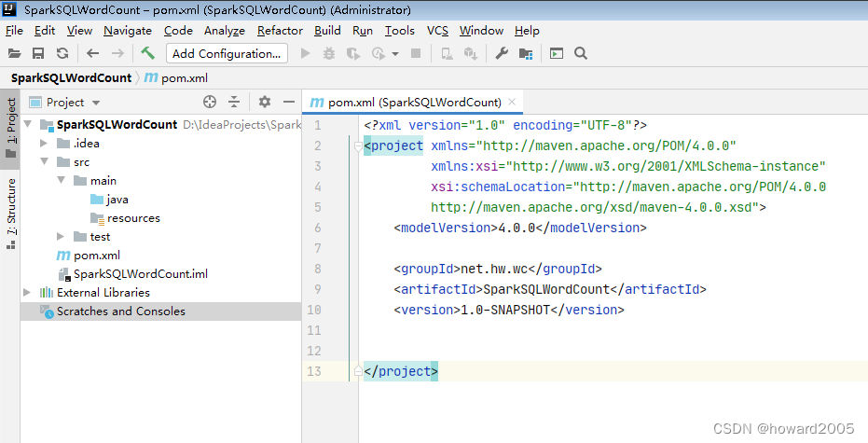The height and width of the screenshot is (443, 868).
Task: Fold the project tag at line 2
Action: click(x=358, y=146)
